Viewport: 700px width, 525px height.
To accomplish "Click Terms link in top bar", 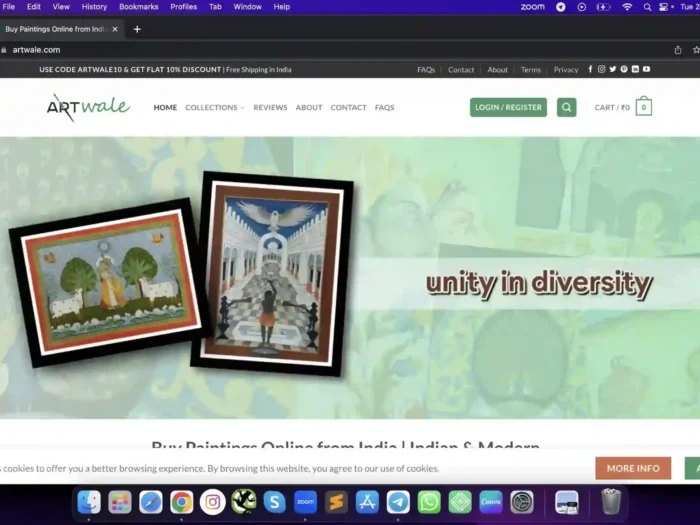I will [530, 70].
